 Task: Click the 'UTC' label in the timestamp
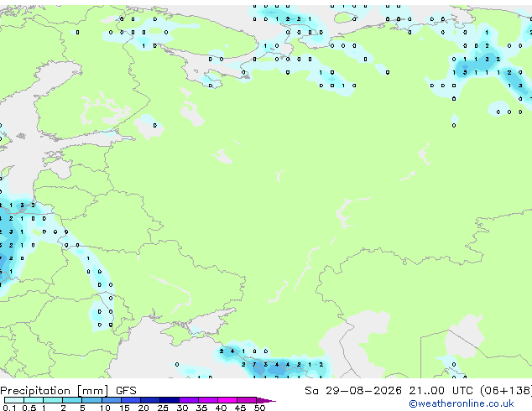pos(462,391)
